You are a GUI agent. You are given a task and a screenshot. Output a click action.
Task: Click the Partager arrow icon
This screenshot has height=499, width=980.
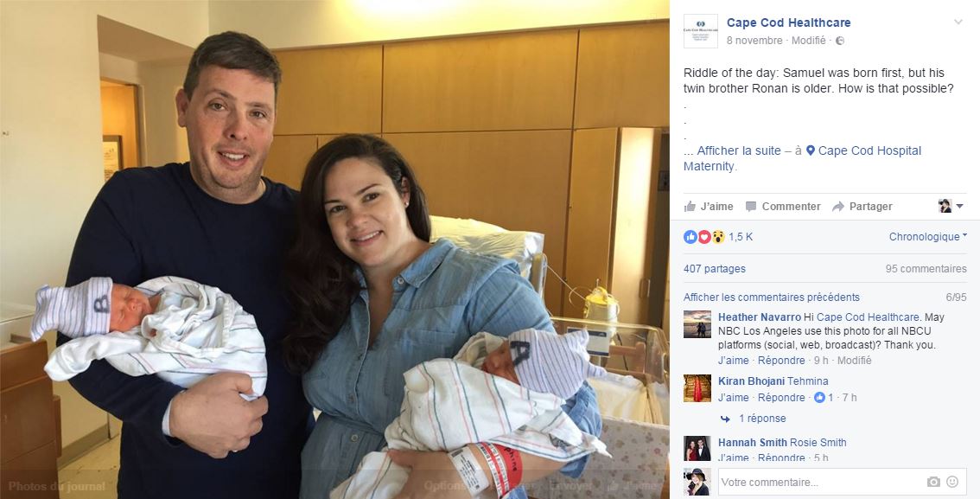point(838,207)
